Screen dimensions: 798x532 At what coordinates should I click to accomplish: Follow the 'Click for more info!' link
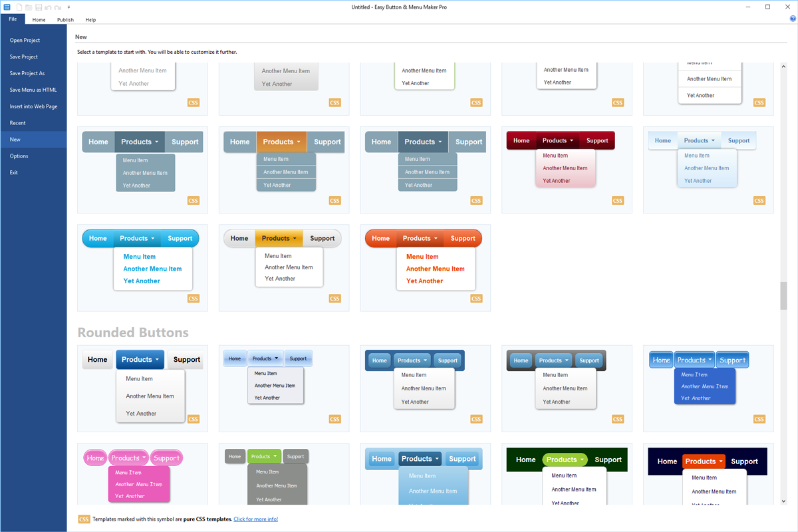[255, 519]
